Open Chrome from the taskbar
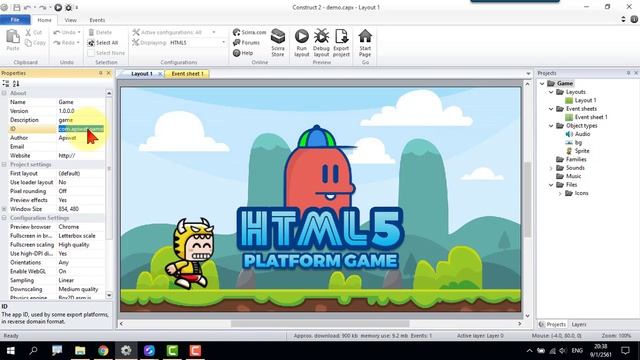Image resolution: width=640 pixels, height=360 pixels. coord(103,350)
